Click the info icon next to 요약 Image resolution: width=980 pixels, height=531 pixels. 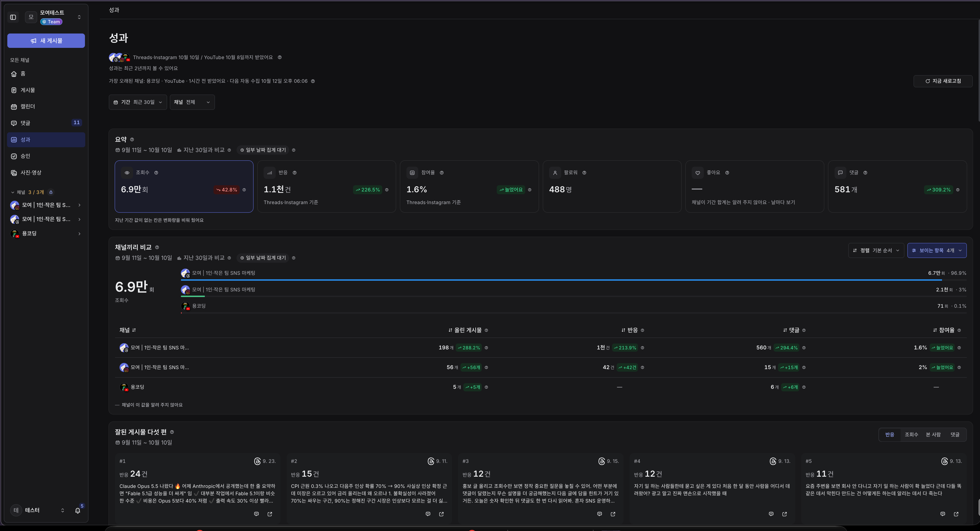point(132,139)
